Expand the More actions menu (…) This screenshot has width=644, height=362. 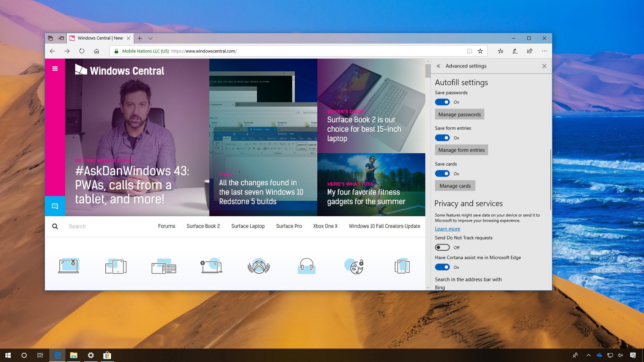click(x=545, y=51)
